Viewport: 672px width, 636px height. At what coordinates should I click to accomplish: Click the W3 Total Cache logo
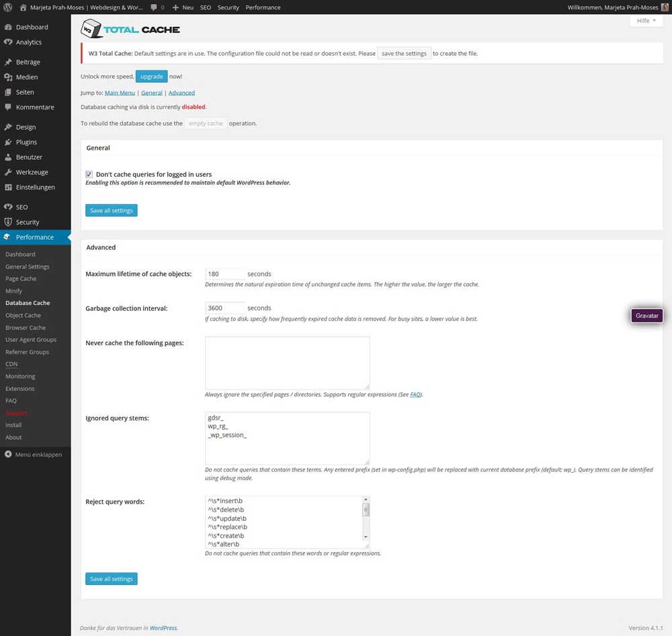pos(130,29)
